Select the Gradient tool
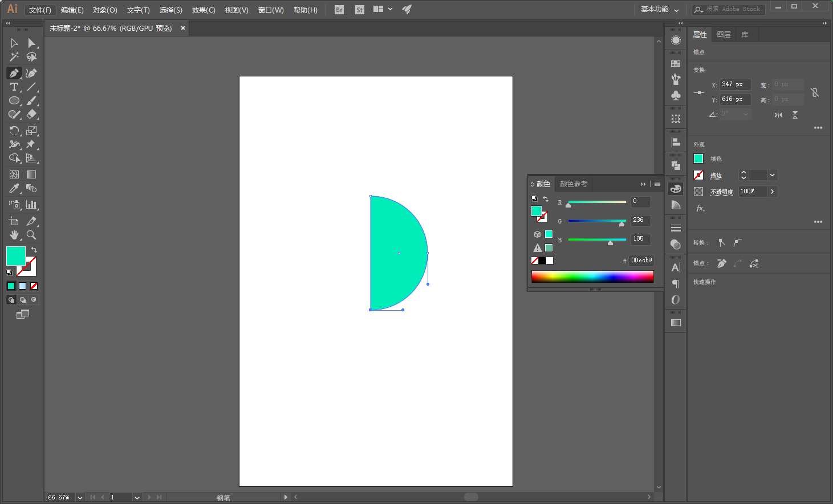Viewport: 833px width, 504px height. click(x=31, y=174)
